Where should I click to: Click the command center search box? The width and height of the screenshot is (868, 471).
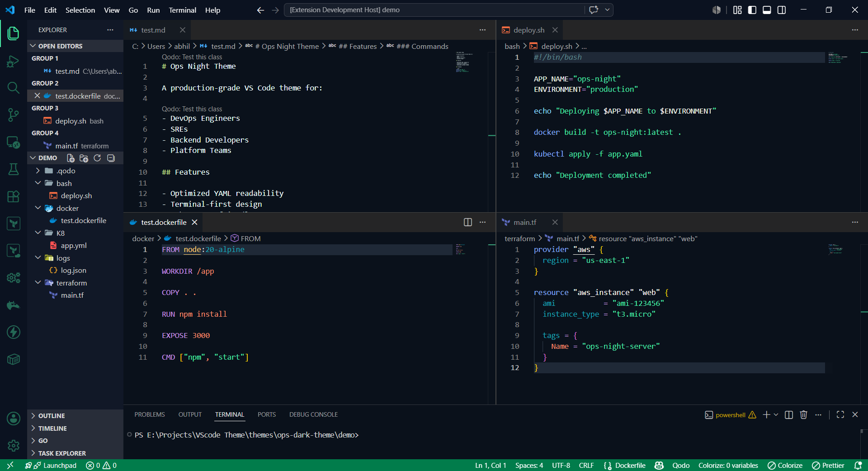(434, 10)
